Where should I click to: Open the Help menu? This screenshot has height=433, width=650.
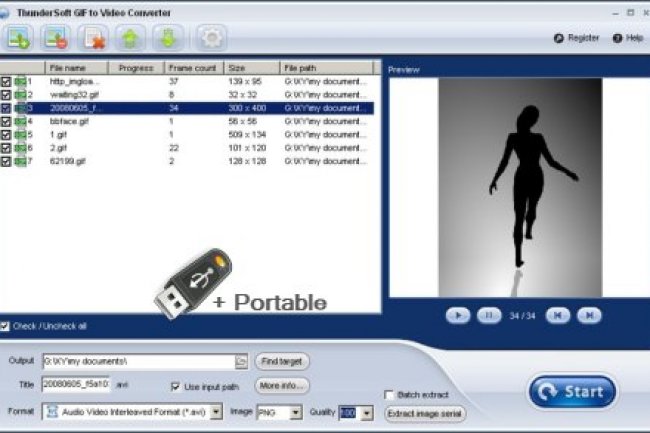[632, 38]
